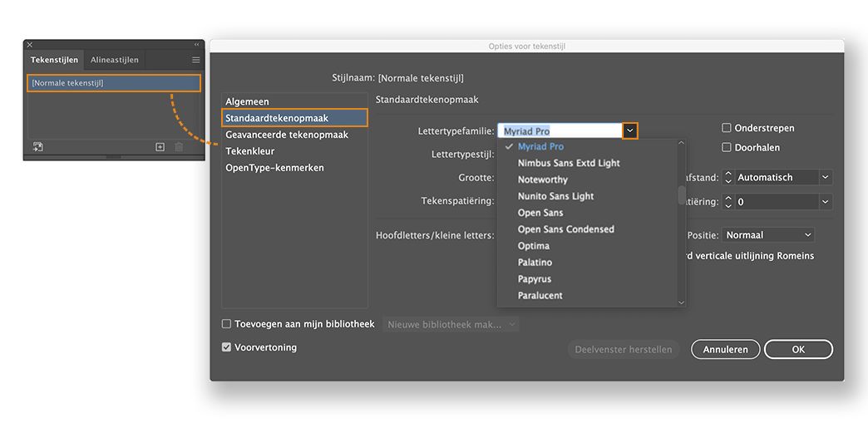This screenshot has width=868, height=423.
Task: Uncheck the Voorvertoning checkbox
Action: [226, 347]
